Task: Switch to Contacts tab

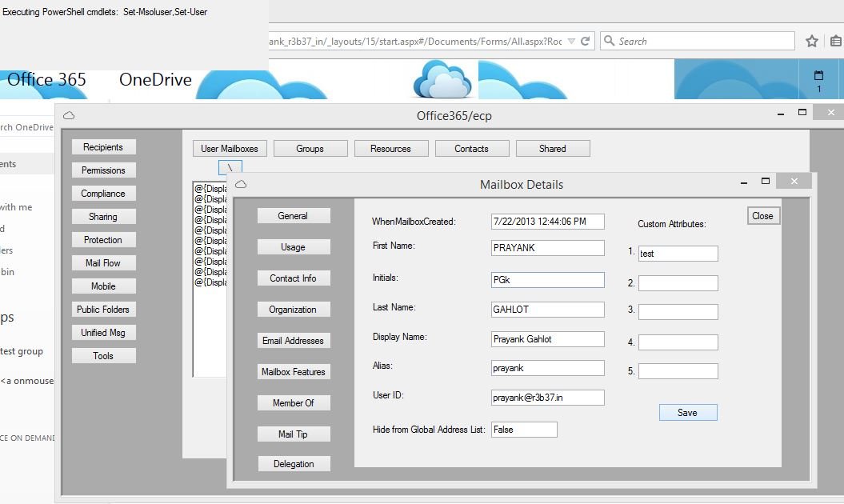Action: click(472, 149)
